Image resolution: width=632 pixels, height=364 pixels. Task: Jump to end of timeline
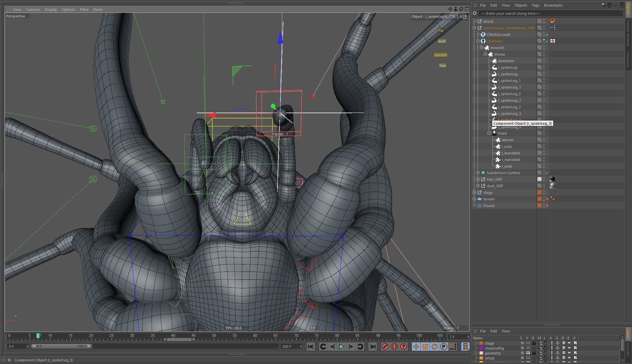372,347
